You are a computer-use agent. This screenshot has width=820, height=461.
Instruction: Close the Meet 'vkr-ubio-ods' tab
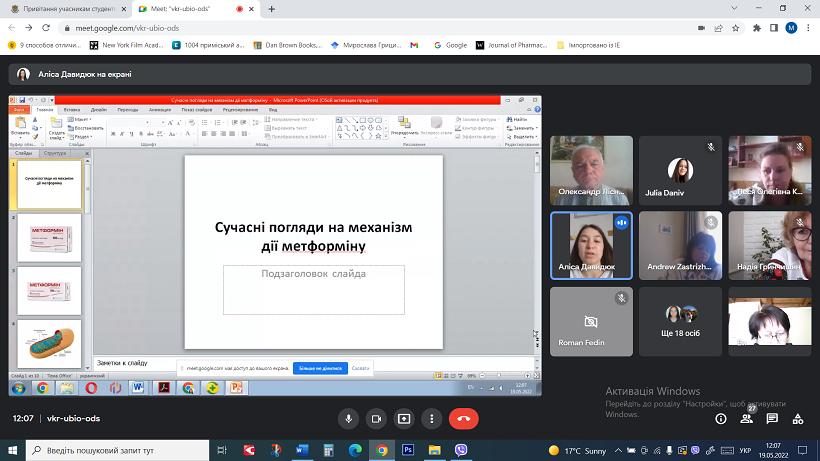(x=252, y=9)
